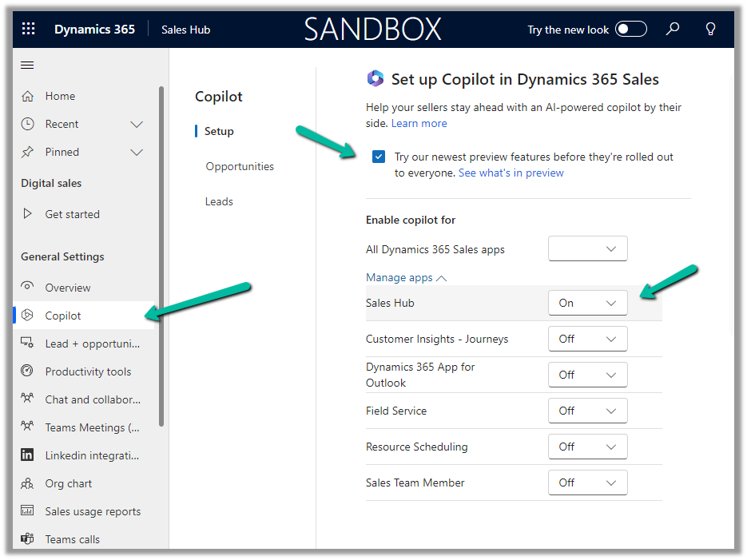The image size is (747, 560).
Task: Open the Sales Hub On dropdown
Action: click(x=587, y=303)
